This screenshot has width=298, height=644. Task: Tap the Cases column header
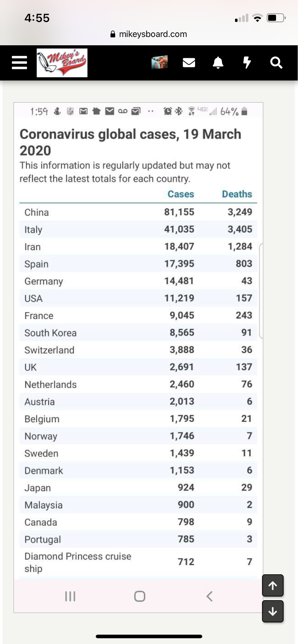[x=181, y=194]
